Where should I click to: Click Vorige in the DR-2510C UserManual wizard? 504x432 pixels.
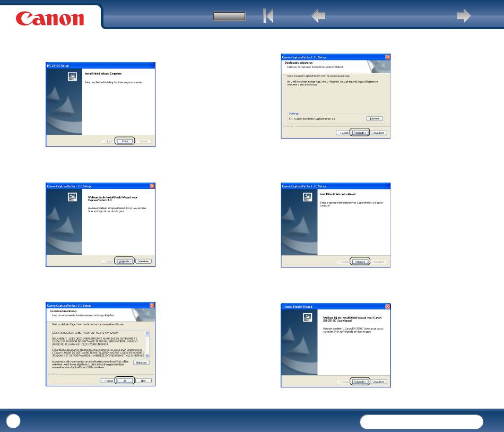click(x=344, y=382)
